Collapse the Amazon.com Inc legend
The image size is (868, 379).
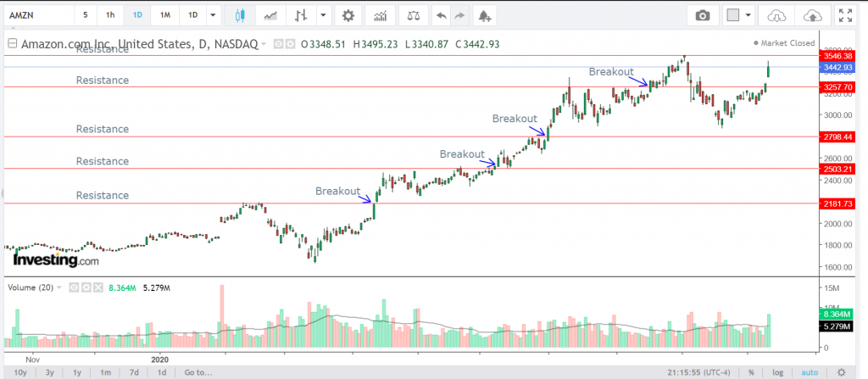(x=12, y=42)
